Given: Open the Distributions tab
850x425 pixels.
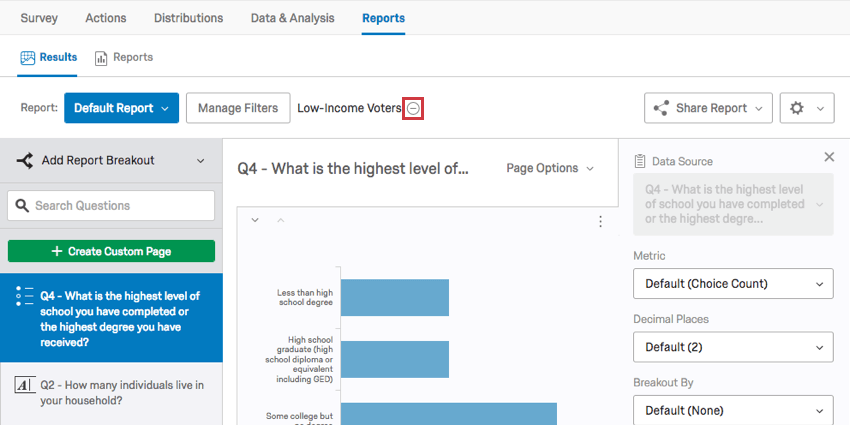Looking at the screenshot, I should point(188,18).
